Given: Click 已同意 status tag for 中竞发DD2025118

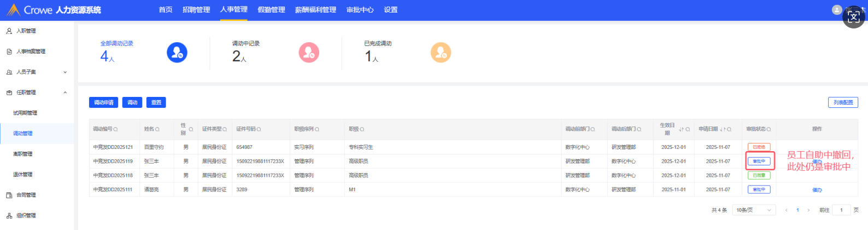Looking at the screenshot, I should tap(759, 176).
